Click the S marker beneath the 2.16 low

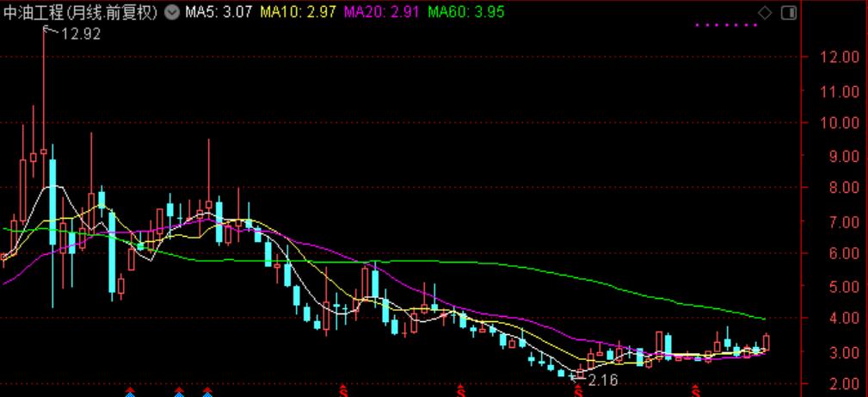click(578, 392)
